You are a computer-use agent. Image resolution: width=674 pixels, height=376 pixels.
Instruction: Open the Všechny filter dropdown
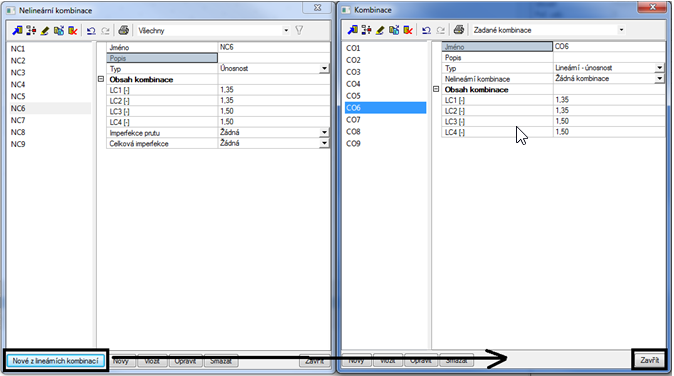point(286,31)
